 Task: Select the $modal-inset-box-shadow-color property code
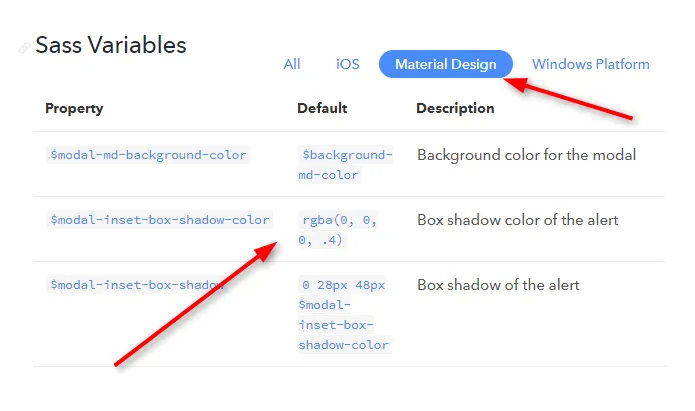coord(159,220)
